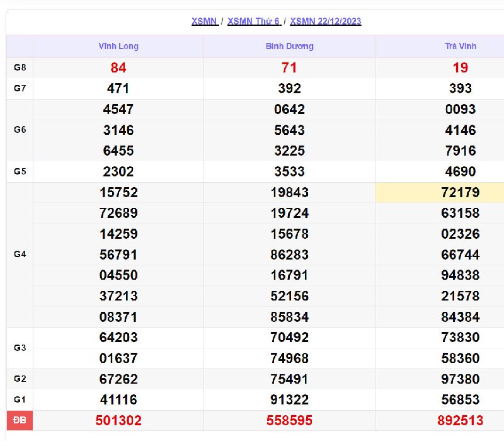This screenshot has height=441, width=504.
Task: Click the G8 result 84
Action: click(118, 67)
